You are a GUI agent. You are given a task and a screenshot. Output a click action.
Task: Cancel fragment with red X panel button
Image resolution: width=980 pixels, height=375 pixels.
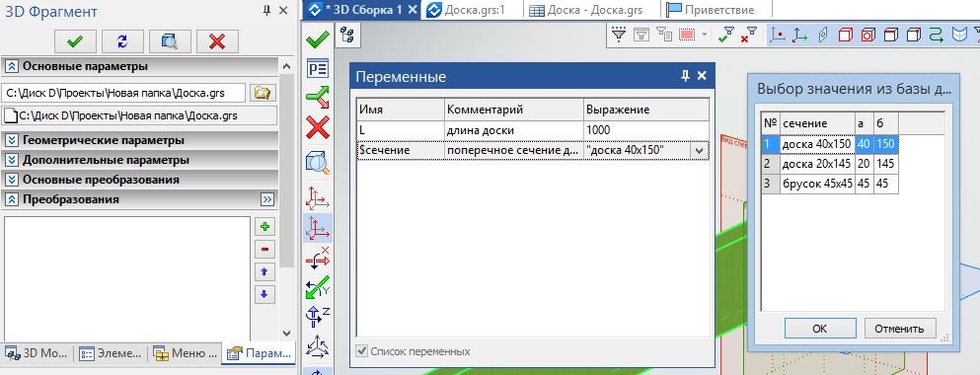point(217,41)
